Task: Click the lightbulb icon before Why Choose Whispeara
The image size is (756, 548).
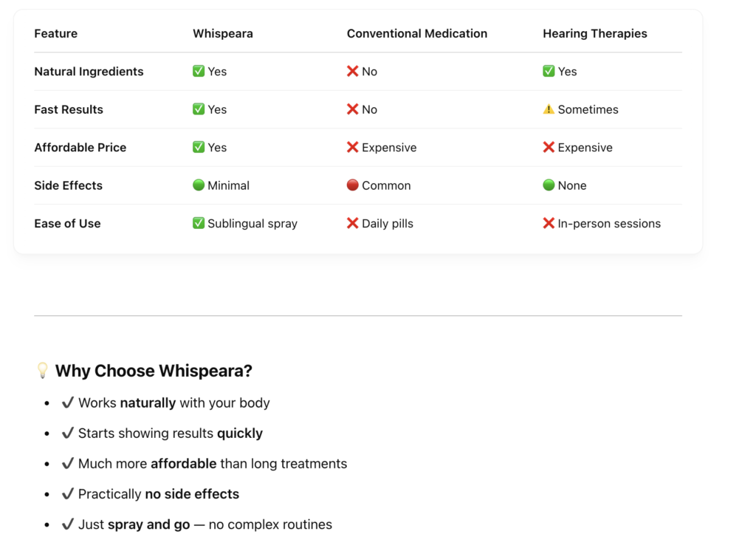Action: [x=43, y=371]
